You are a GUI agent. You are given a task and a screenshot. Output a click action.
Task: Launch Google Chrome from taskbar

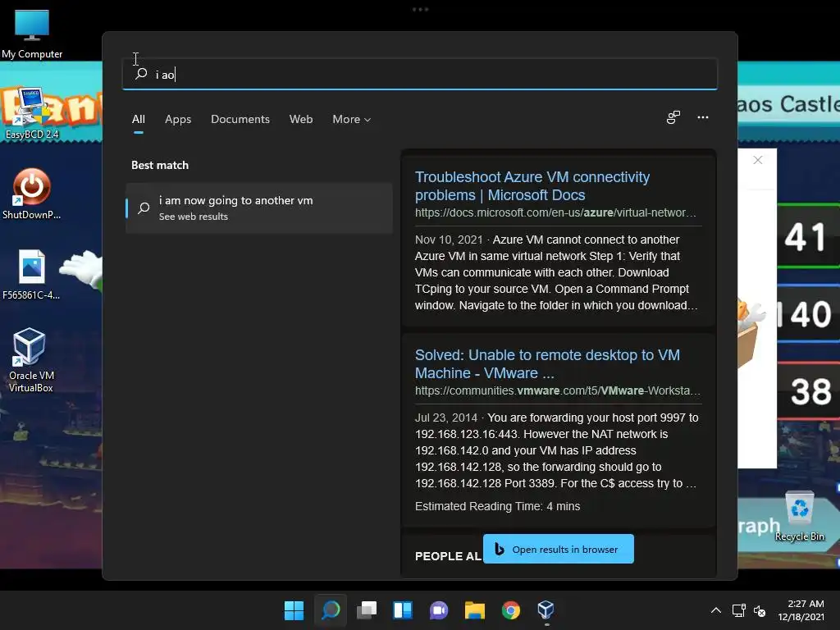[x=510, y=610]
